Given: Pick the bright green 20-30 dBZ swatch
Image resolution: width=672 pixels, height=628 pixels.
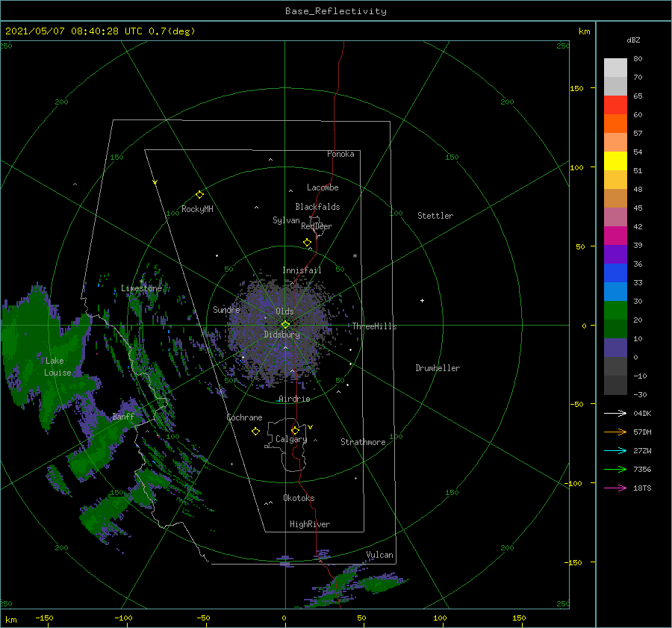Looking at the screenshot, I should (x=615, y=310).
